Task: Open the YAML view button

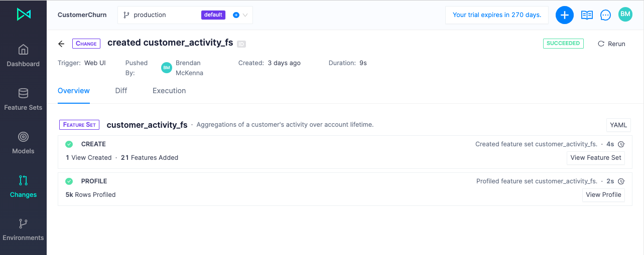Action: click(618, 125)
